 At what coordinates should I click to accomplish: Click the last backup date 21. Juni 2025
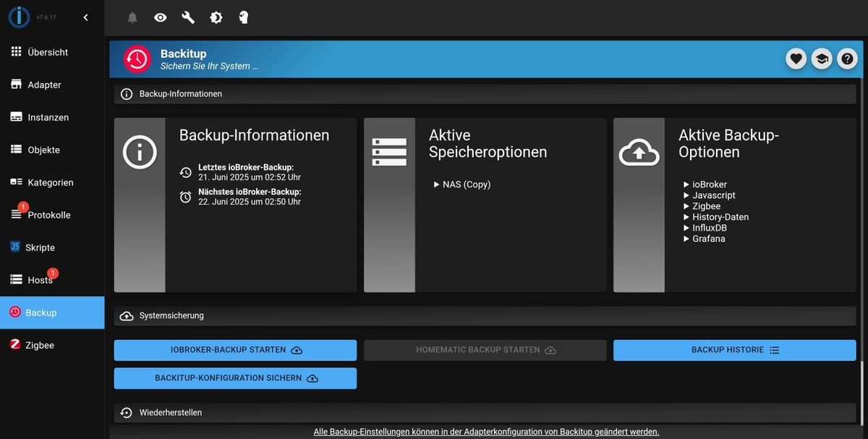250,177
